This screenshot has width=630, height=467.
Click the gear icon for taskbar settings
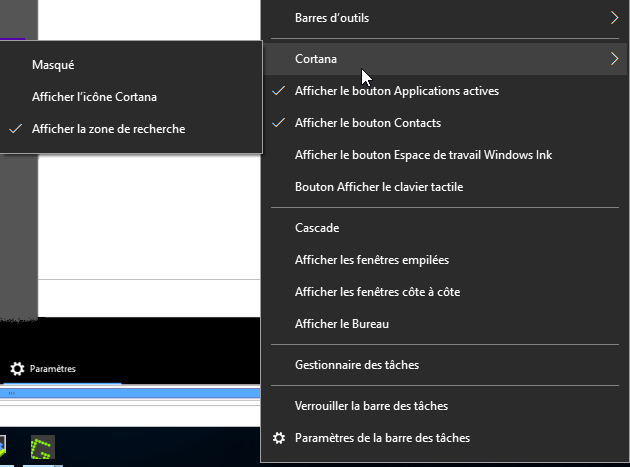point(279,438)
